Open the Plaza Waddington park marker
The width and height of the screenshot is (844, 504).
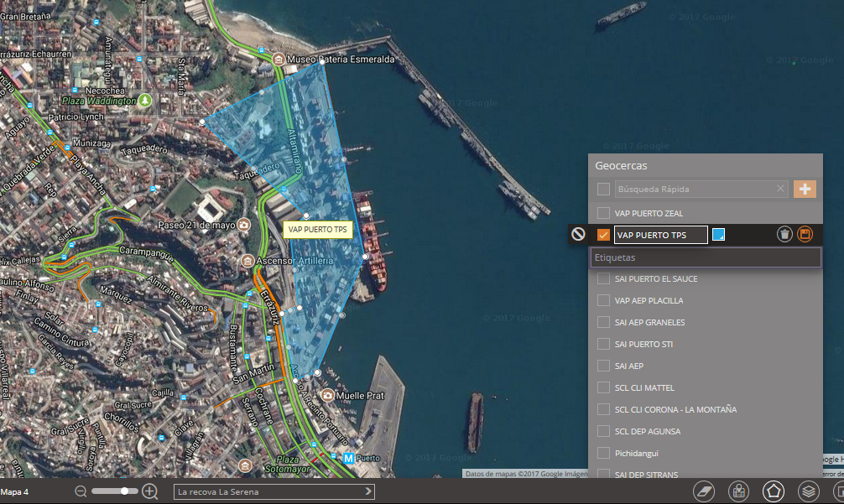click(x=144, y=100)
